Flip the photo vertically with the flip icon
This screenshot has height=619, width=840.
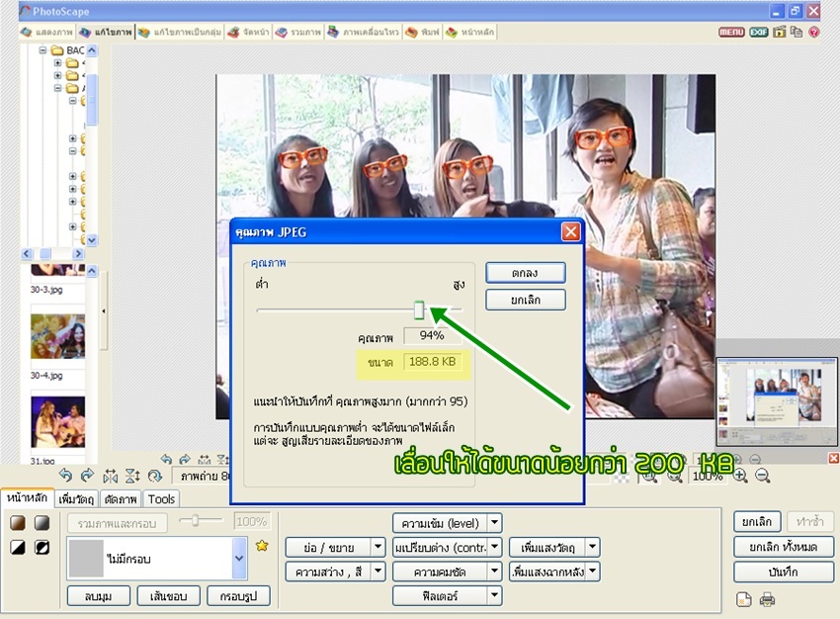tap(132, 475)
